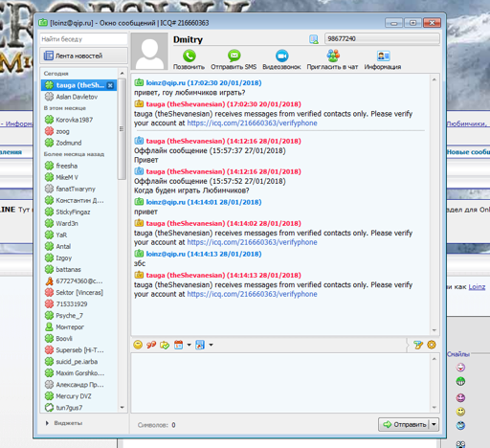Click the contact list scrollbar thumb
Viewport: 490px width, 448px height.
coord(122,128)
